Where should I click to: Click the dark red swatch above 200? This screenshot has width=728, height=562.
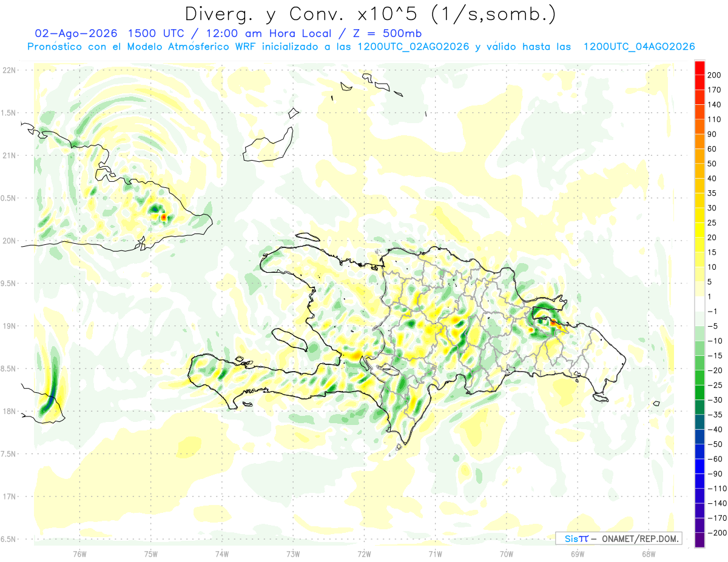[699, 69]
